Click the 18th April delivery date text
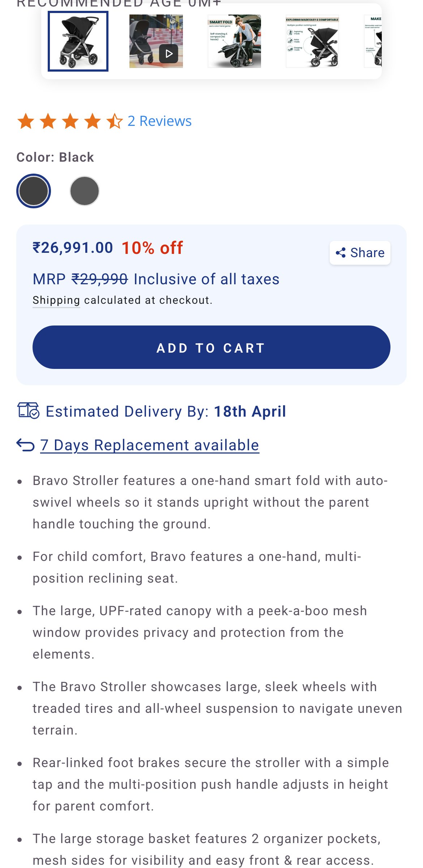 (x=249, y=411)
